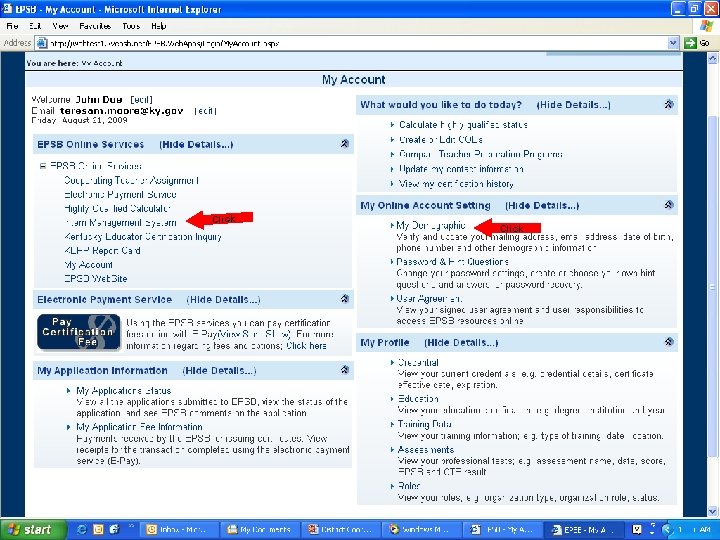Open Highly Qualified Calculator link
The height and width of the screenshot is (540, 720).
[x=118, y=208]
